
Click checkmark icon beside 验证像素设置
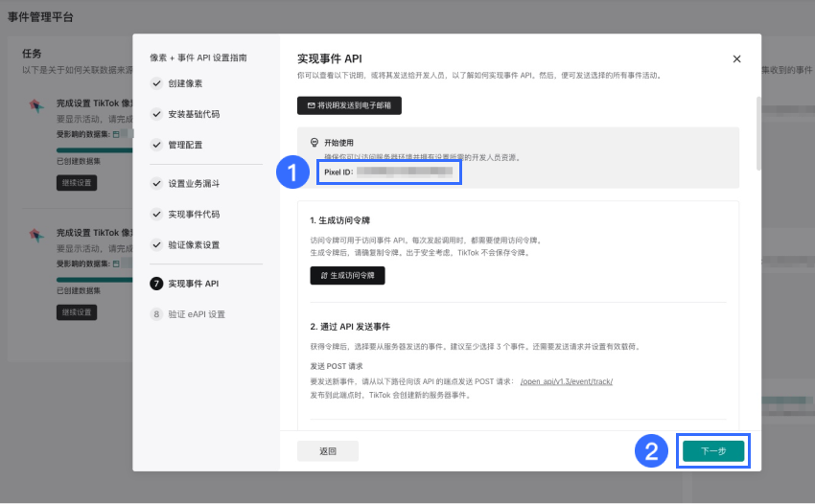(x=156, y=244)
